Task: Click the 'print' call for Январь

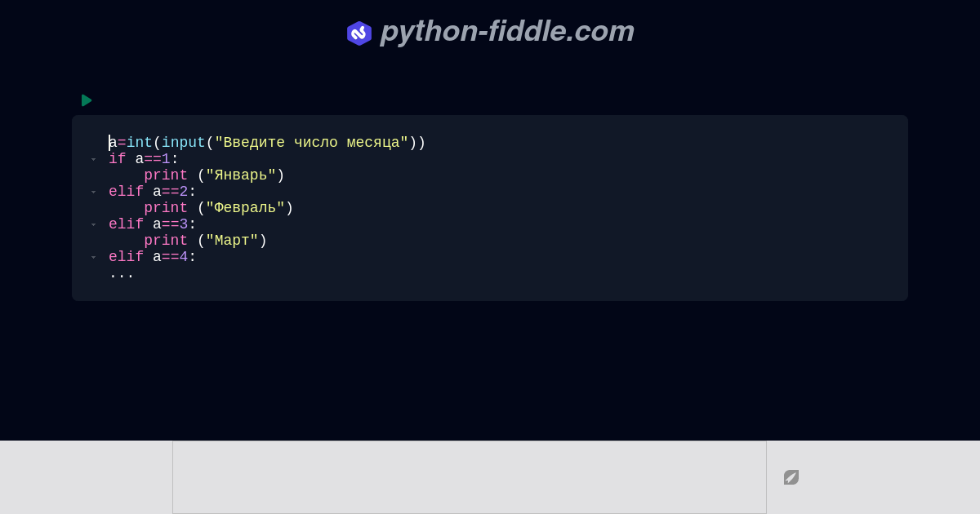Action: [x=165, y=175]
